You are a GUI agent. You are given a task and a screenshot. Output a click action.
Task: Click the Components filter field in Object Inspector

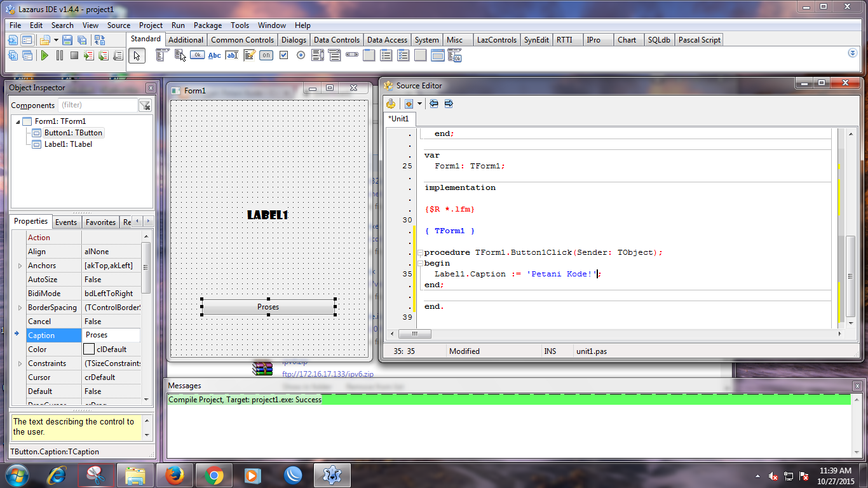click(98, 105)
